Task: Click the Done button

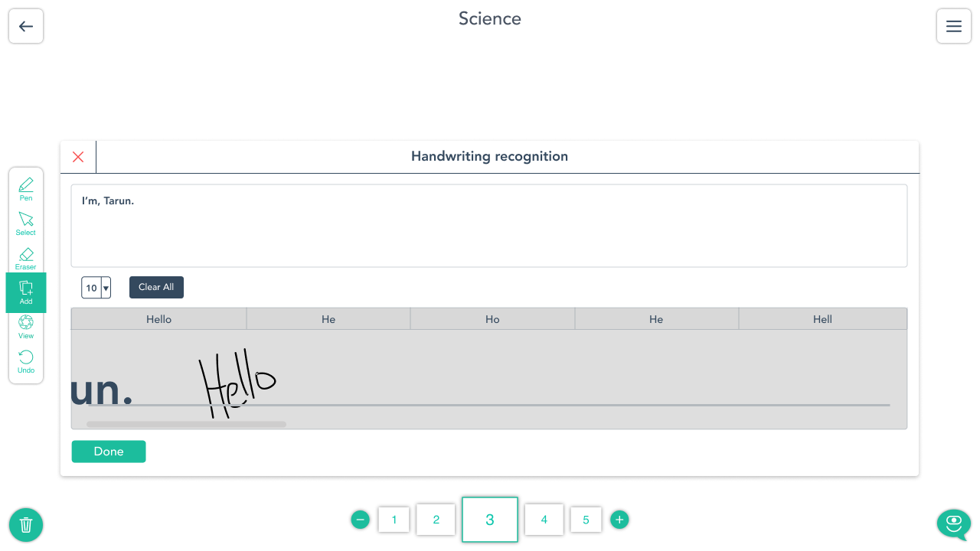Action: (109, 452)
